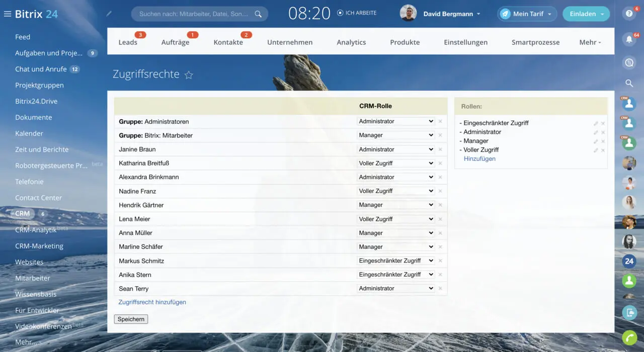This screenshot has height=352, width=644.
Task: Star the Zugriffsrechte page as favorite
Action: 189,75
